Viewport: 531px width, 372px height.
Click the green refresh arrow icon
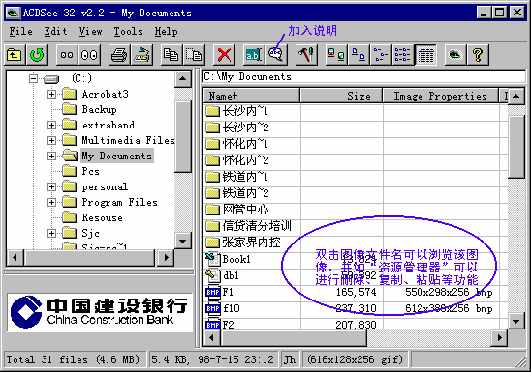37,55
